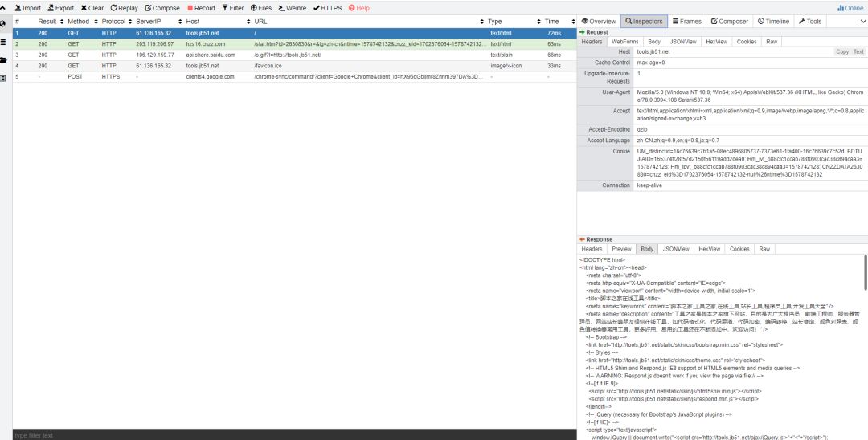Expand the chevron beside the Tools tab
The image size is (868, 440).
862,21
